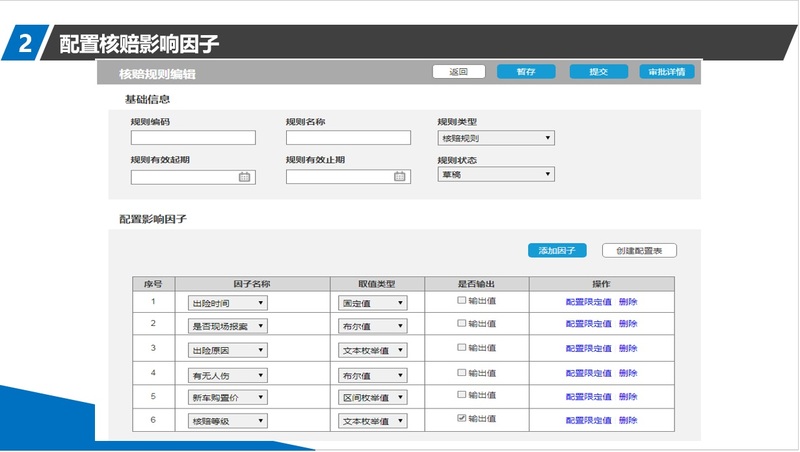Image resolution: width=800 pixels, height=452 pixels.
Task: Click the 添加因子 button
Action: (x=557, y=250)
